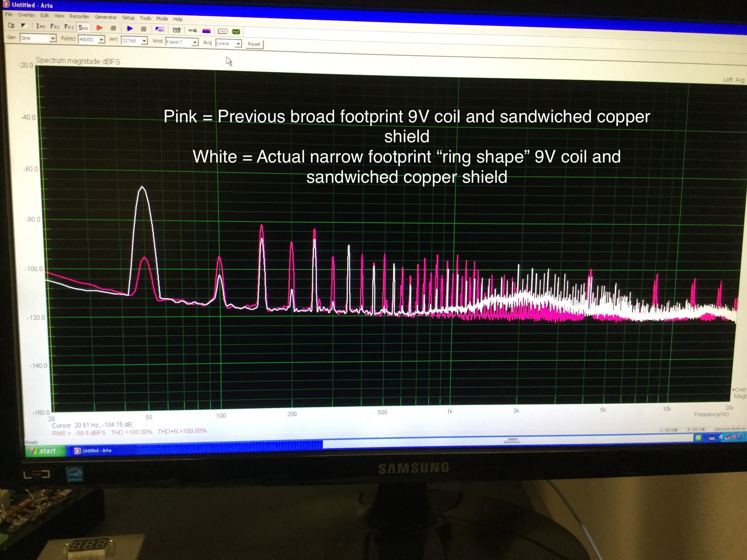747x560 pixels.
Task: Click the green arrow tray icon
Action: tap(698, 438)
